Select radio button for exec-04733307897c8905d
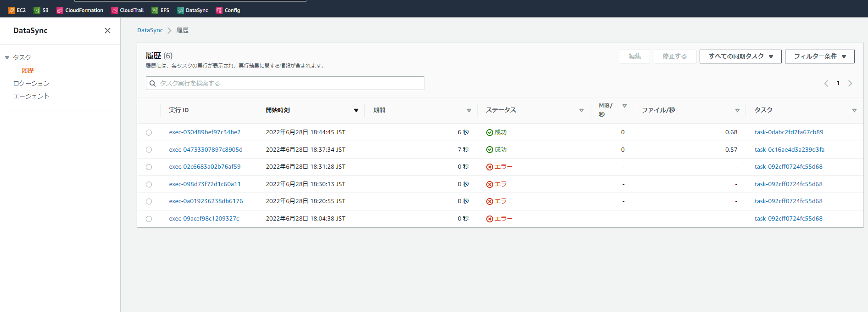Screen dimensions: 868x312 [149, 150]
